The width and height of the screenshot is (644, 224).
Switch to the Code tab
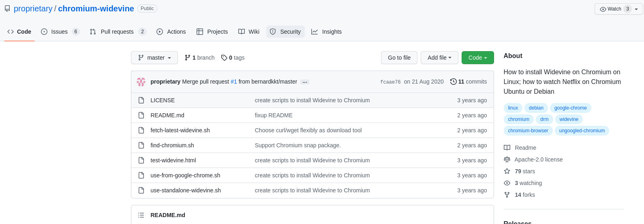coord(19,32)
